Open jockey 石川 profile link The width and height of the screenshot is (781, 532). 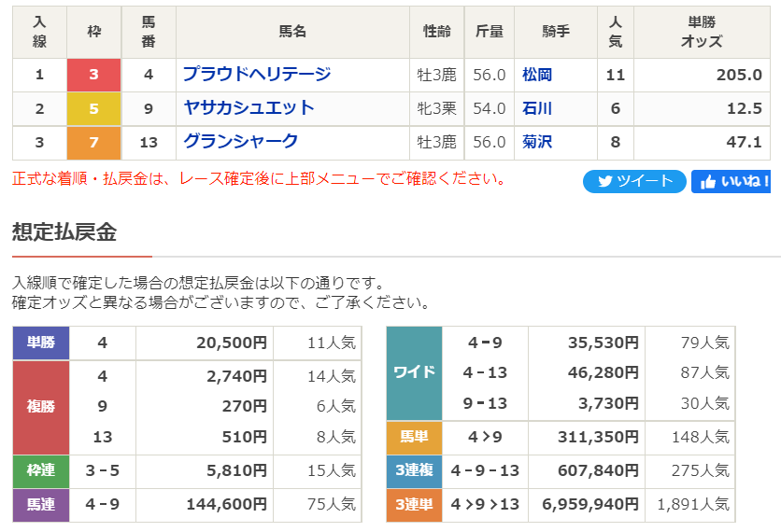point(537,108)
